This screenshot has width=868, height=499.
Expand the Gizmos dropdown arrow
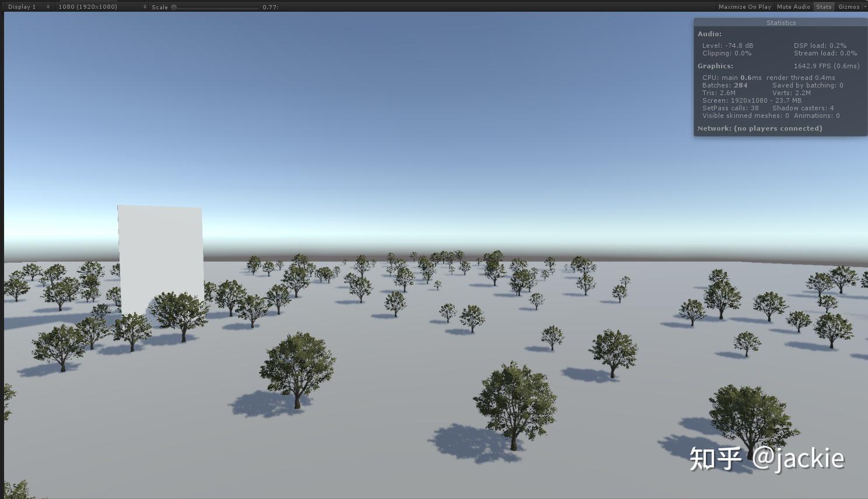[x=865, y=6]
